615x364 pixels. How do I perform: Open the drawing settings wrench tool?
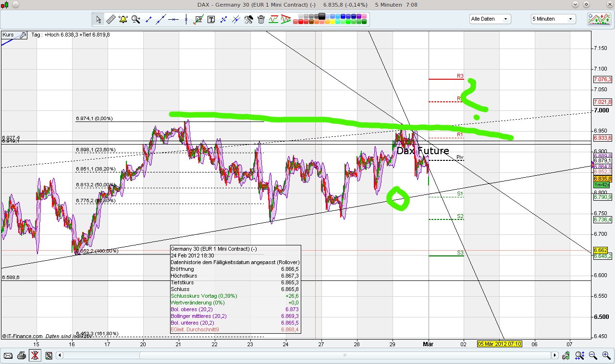pyautogui.click(x=248, y=19)
